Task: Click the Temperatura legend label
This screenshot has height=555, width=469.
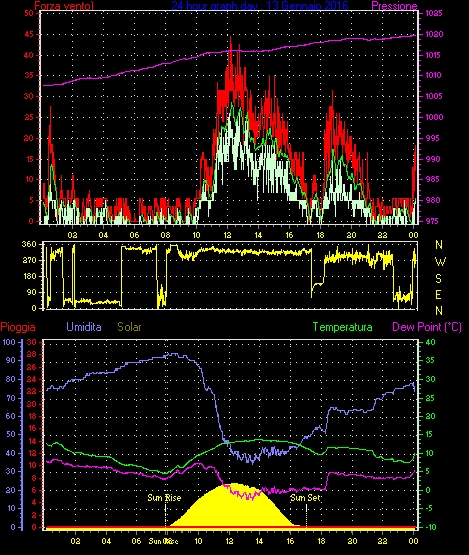Action: tap(342, 327)
